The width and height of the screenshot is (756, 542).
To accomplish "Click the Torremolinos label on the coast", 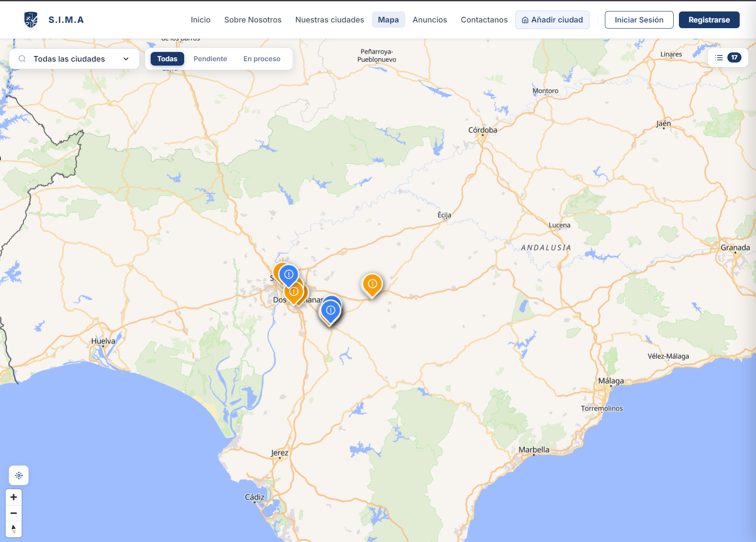I will pyautogui.click(x=602, y=409).
